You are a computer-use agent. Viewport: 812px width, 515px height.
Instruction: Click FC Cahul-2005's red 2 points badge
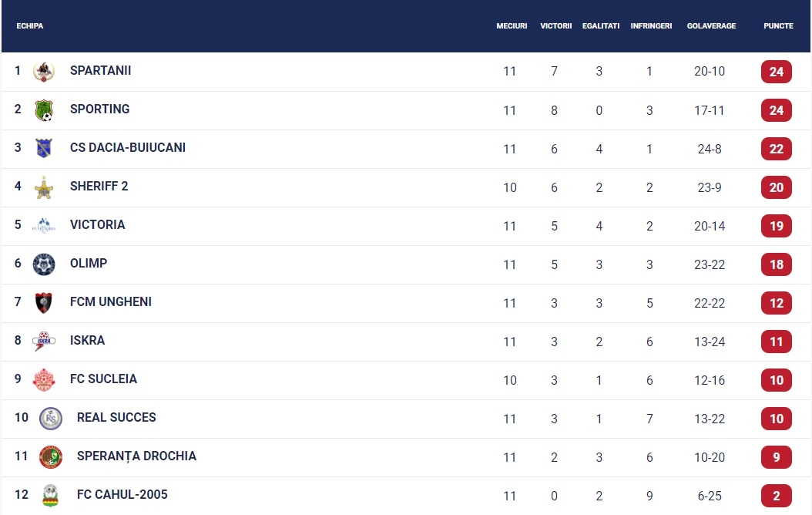(x=777, y=496)
